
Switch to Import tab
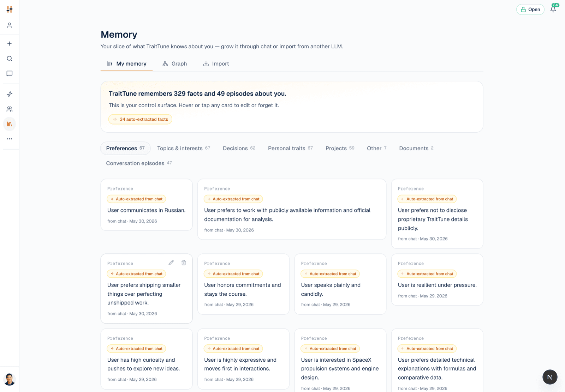216,64
